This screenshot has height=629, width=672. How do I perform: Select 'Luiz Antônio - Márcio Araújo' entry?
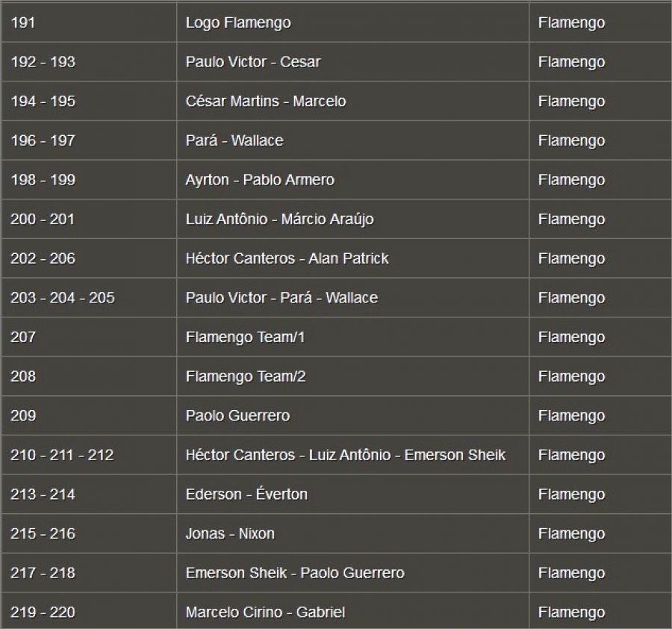click(x=279, y=220)
